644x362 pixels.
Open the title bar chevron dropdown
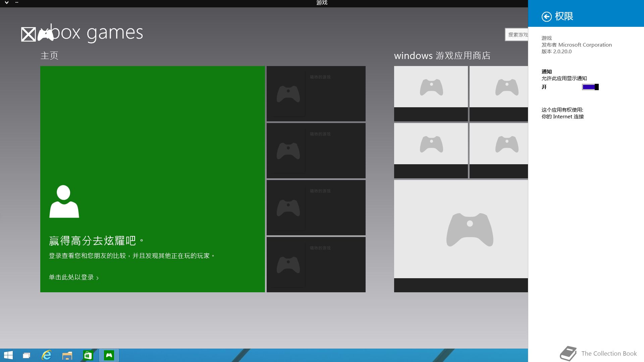(7, 3)
